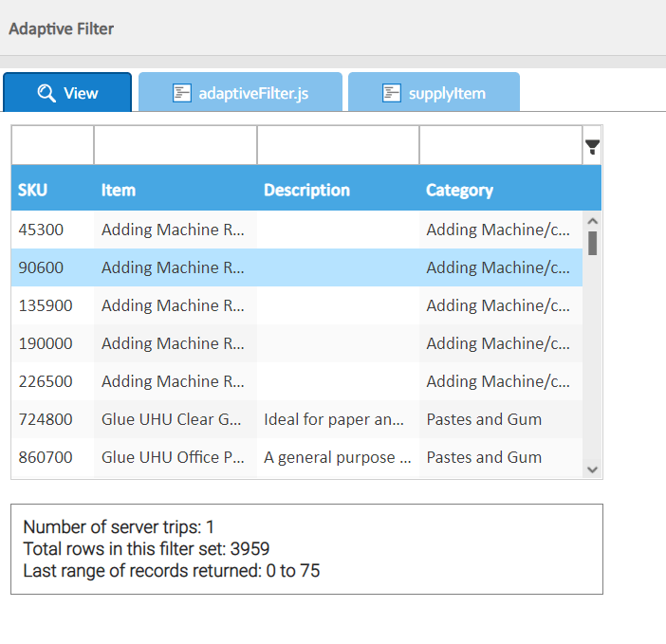
Task: Click the grid's vertical scrollbar thumb
Action: pyautogui.click(x=592, y=243)
